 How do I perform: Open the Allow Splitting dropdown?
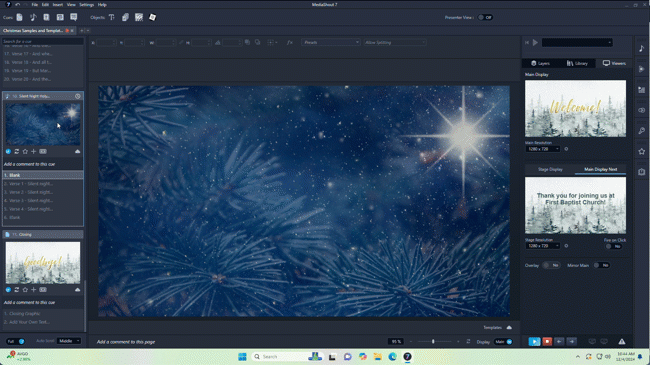coord(395,42)
